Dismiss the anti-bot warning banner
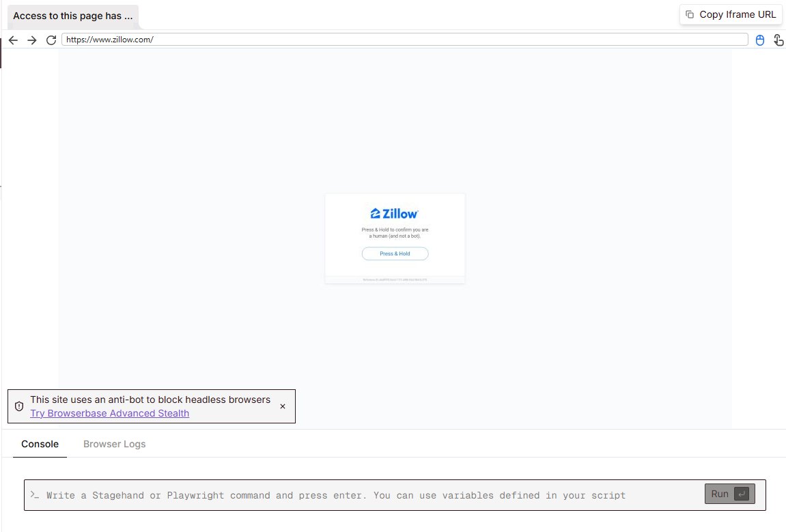 tap(283, 406)
